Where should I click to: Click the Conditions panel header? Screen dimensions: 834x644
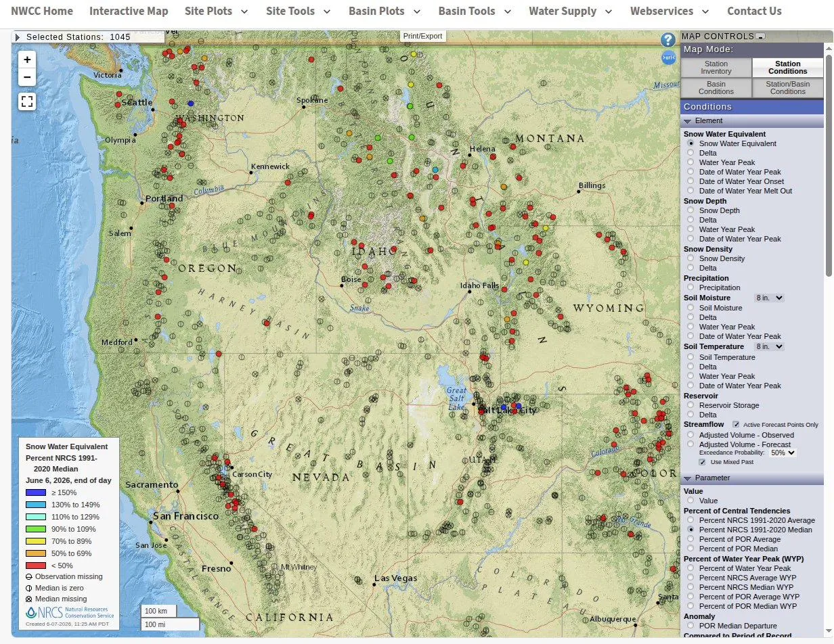tap(752, 107)
